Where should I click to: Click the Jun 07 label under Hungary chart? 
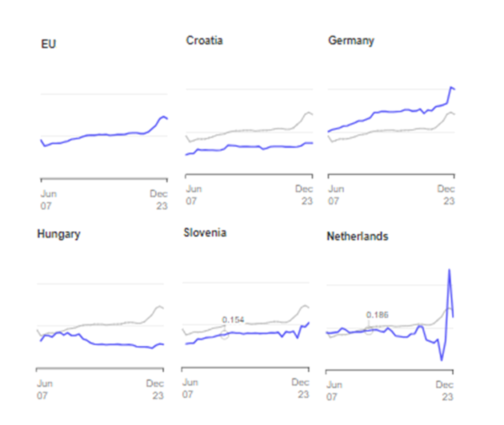[x=44, y=389]
